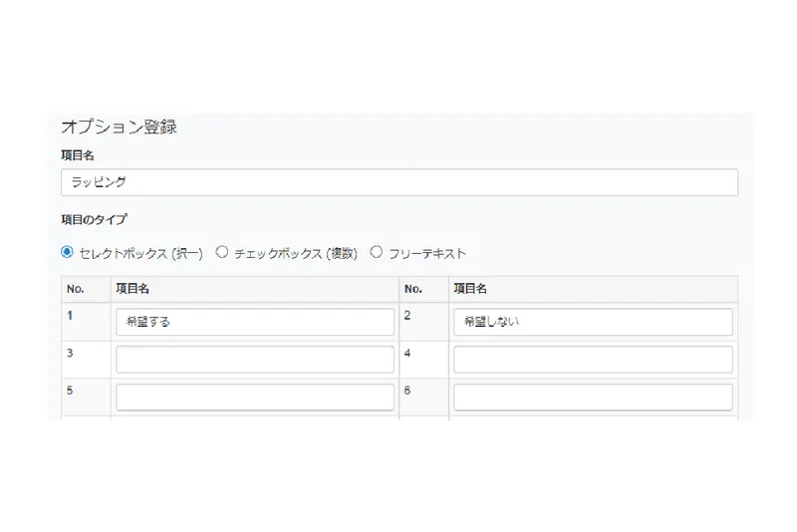Click row number 1 cell
Image resolution: width=797 pixels, height=532 pixels.
point(86,322)
